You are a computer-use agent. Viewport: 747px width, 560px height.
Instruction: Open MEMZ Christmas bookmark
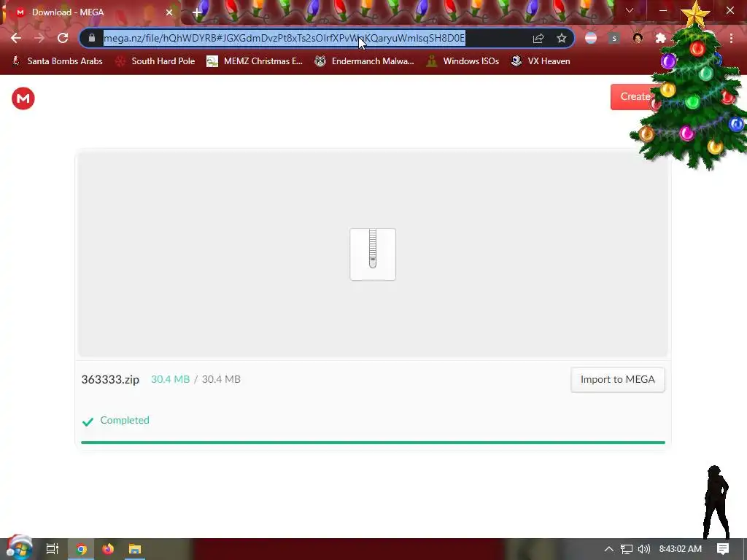(255, 61)
